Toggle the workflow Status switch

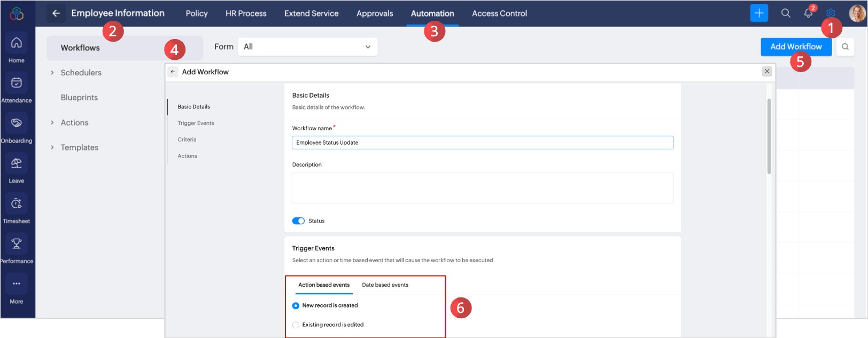(x=298, y=221)
